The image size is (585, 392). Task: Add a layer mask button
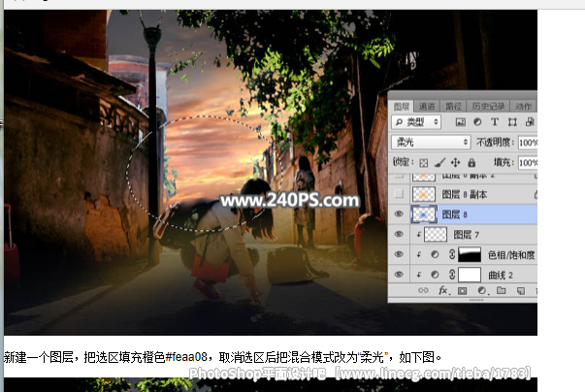point(462,290)
